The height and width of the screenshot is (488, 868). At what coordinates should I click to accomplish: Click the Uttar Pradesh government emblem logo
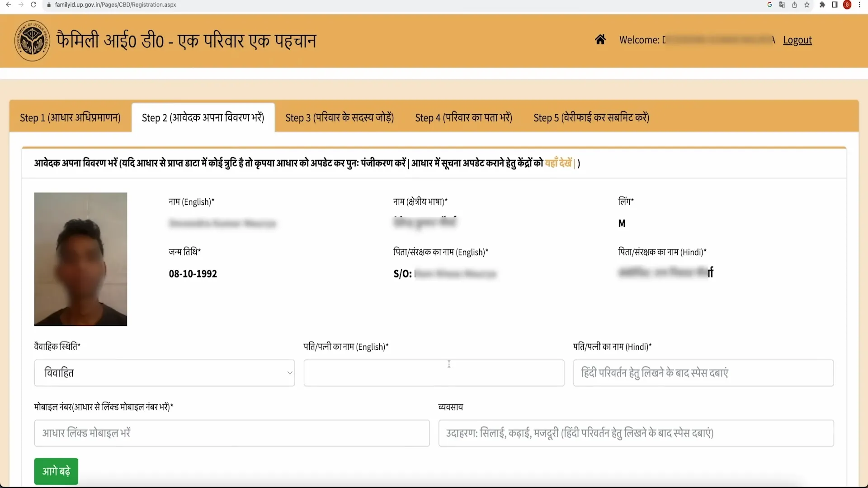click(x=32, y=40)
